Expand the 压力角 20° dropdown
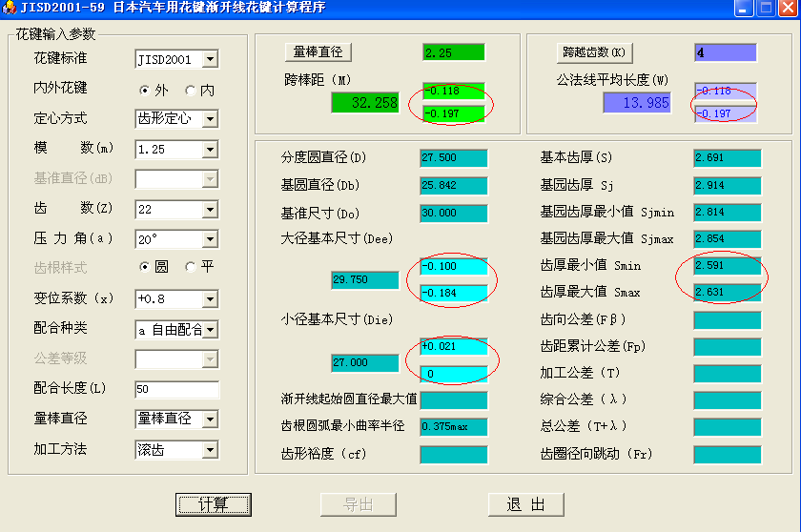 click(x=210, y=239)
